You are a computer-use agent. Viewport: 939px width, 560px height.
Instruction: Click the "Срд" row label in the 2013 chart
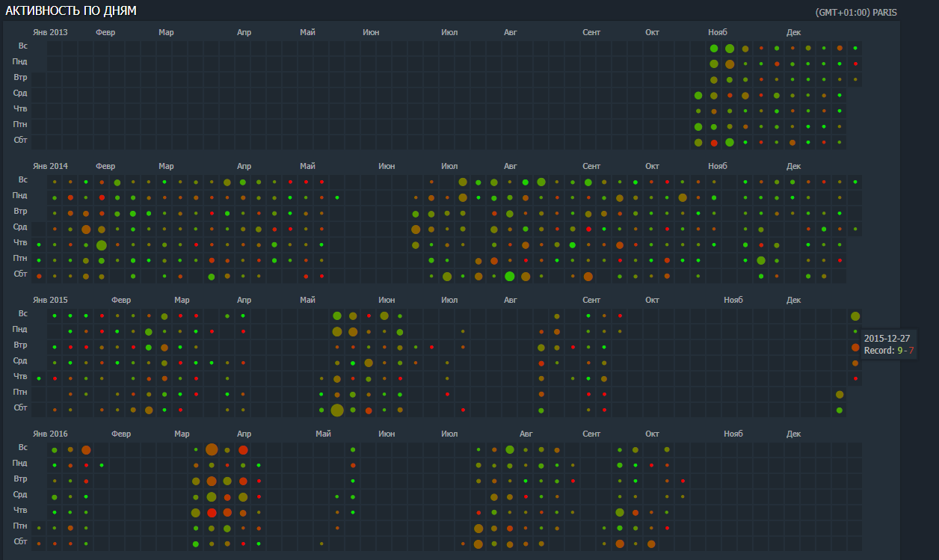[x=20, y=93]
